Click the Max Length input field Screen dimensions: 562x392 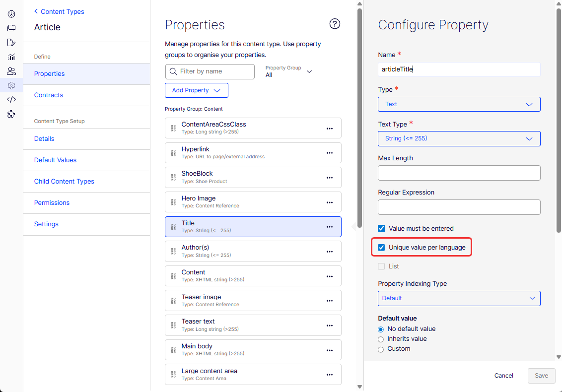coord(459,173)
